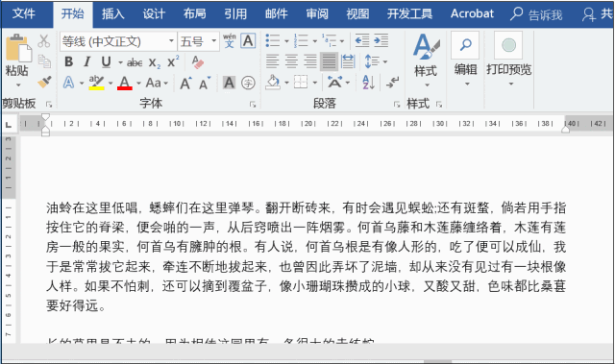Decrease paragraph indent
This screenshot has height=364, width=615.
pyautogui.click(x=362, y=40)
